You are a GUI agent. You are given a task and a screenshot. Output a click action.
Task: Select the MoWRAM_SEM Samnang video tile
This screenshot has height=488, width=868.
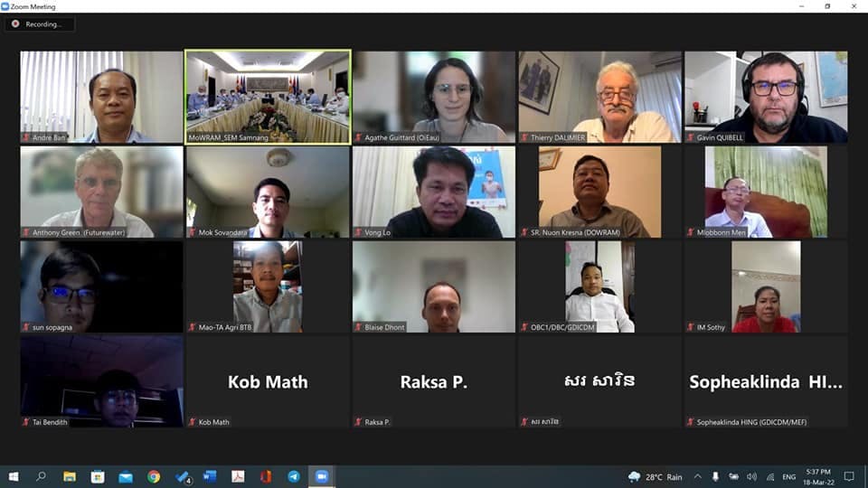tap(268, 97)
